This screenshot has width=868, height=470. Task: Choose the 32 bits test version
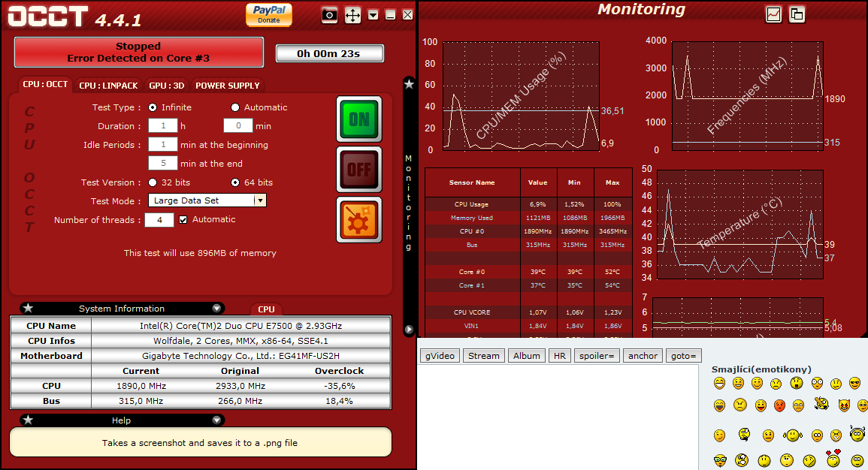click(x=153, y=182)
